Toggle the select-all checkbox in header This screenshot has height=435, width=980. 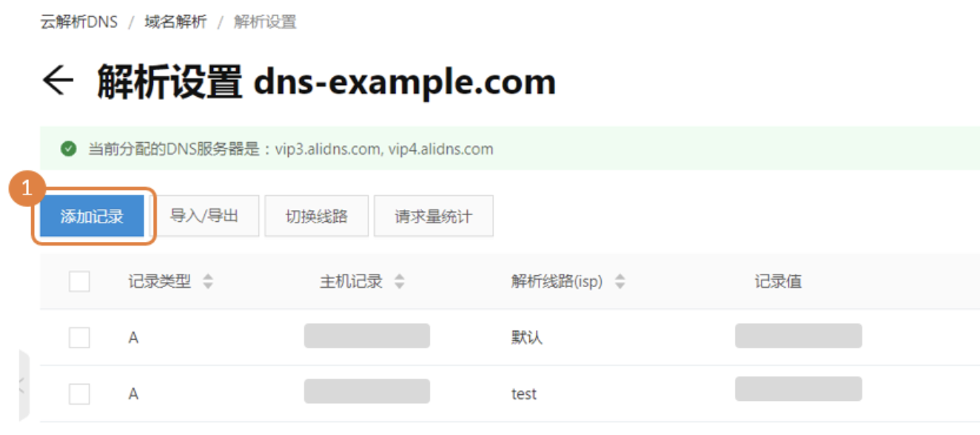(79, 282)
